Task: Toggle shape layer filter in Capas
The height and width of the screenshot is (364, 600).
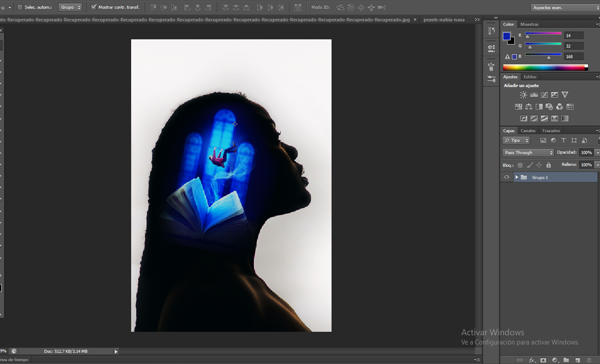Action: [x=574, y=141]
